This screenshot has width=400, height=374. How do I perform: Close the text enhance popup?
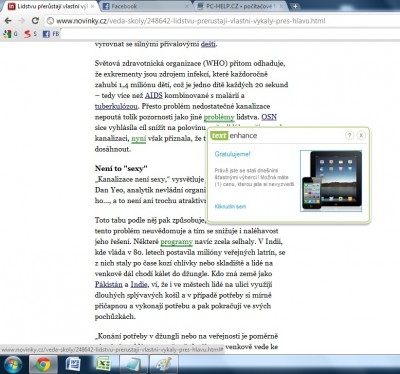tap(361, 135)
